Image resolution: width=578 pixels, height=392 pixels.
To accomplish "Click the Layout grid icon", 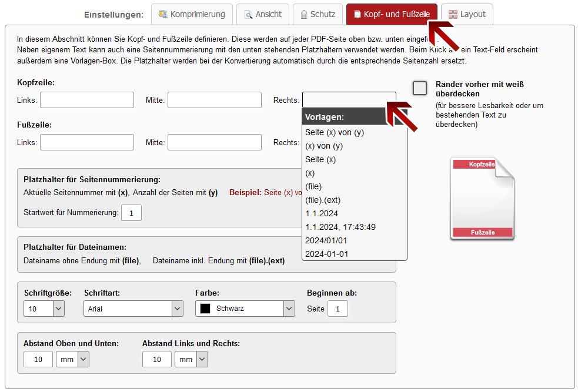I will (x=453, y=14).
